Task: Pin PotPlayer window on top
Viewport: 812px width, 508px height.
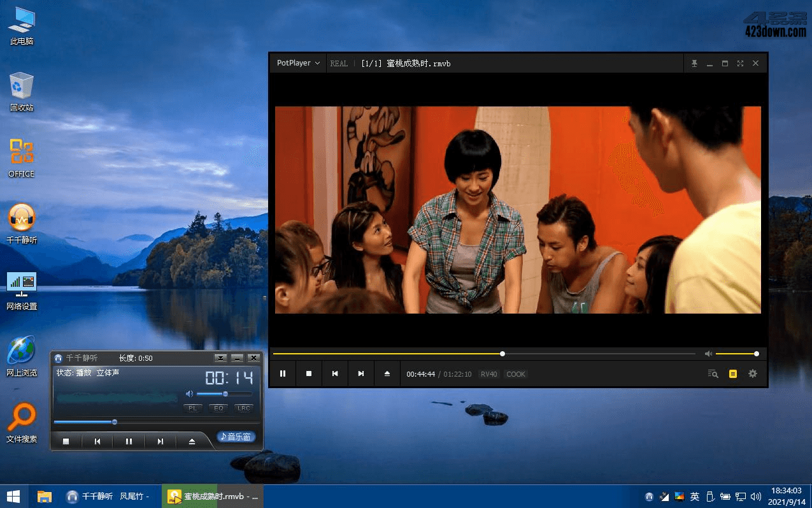Action: [695, 63]
